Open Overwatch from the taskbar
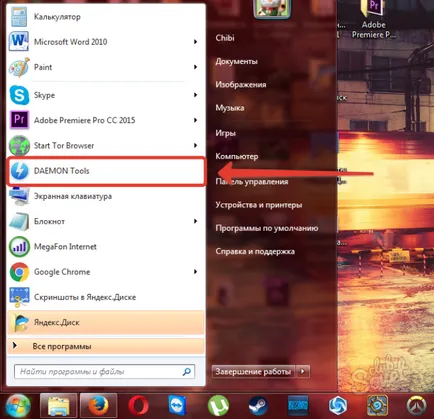 click(417, 406)
